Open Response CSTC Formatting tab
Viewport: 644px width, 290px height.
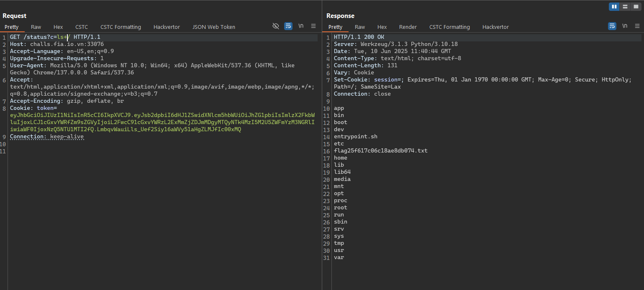[449, 27]
